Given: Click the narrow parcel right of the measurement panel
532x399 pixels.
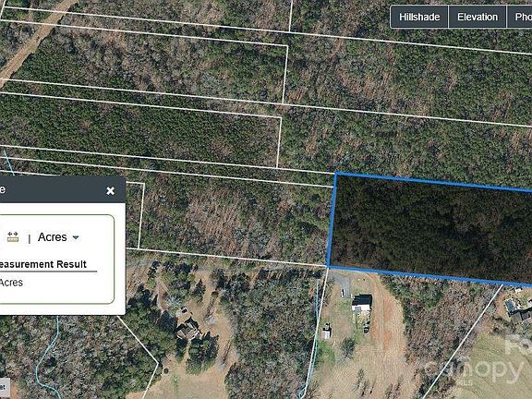Looking at the screenshot, I should [x=134, y=215].
